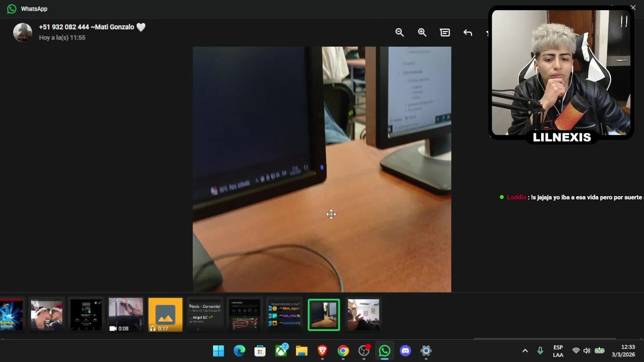Open the chat list screenshot thumbnail
This screenshot has width=644, height=362.
click(x=284, y=315)
